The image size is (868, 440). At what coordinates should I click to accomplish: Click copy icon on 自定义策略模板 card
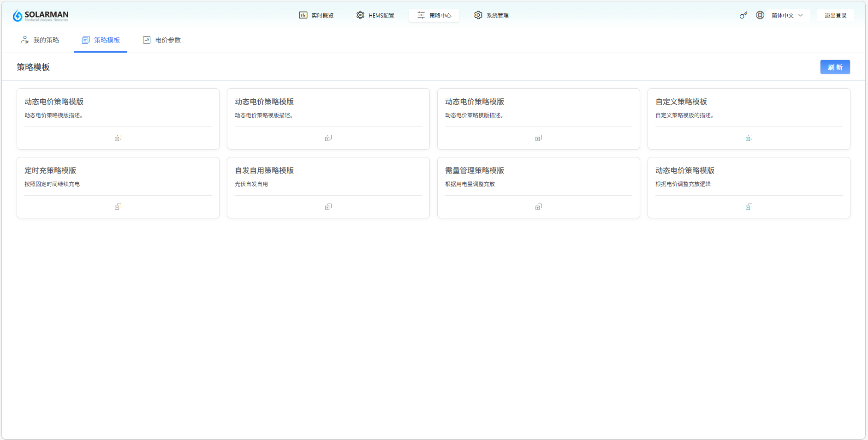[749, 138]
